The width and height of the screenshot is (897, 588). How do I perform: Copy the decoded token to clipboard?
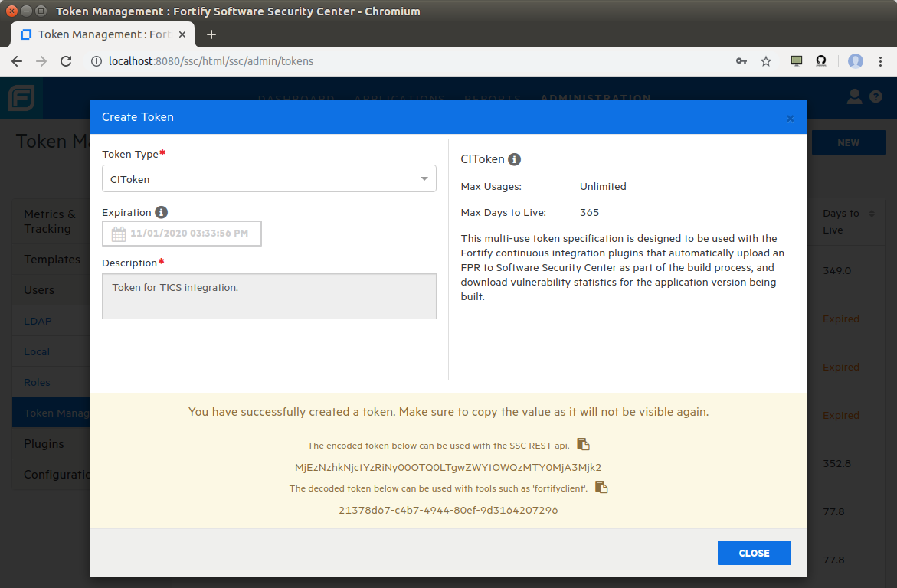tap(601, 487)
